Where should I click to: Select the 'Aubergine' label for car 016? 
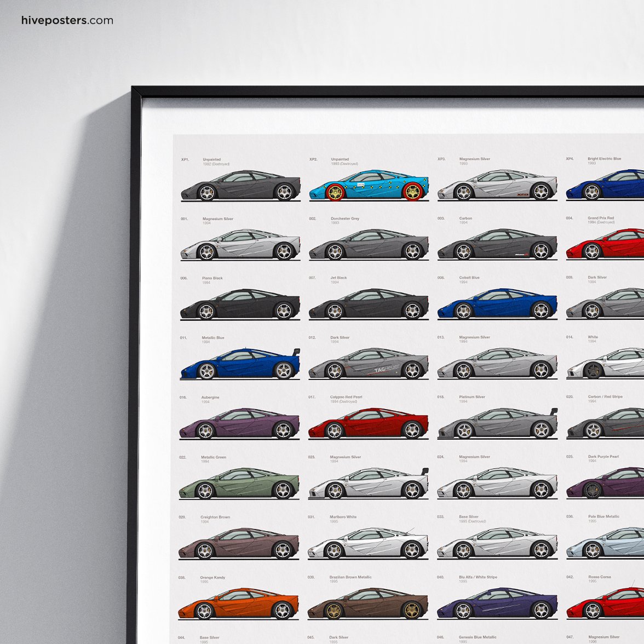[210, 397]
